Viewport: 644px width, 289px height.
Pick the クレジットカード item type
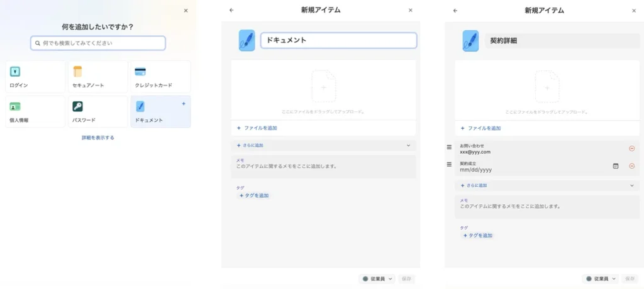[x=160, y=77]
